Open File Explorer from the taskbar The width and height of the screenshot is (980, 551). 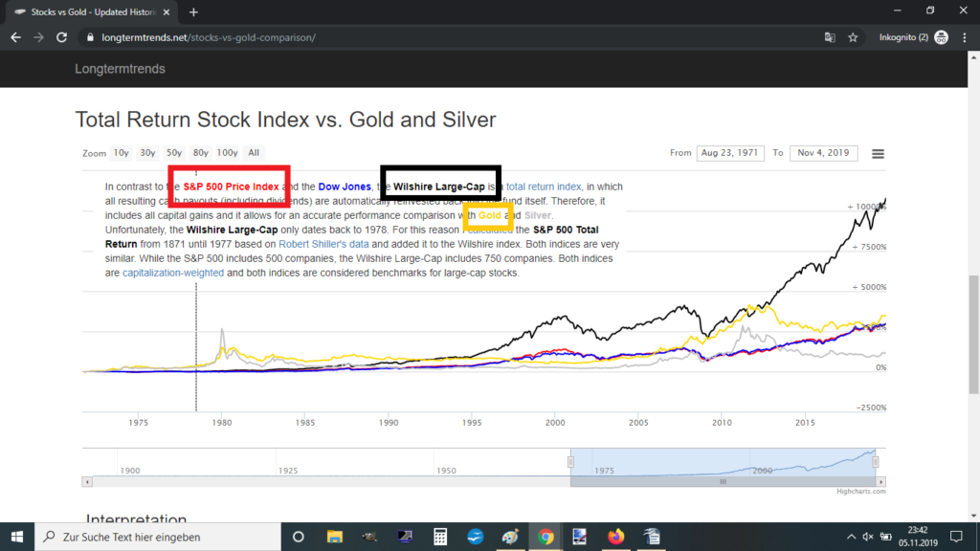click(x=335, y=537)
